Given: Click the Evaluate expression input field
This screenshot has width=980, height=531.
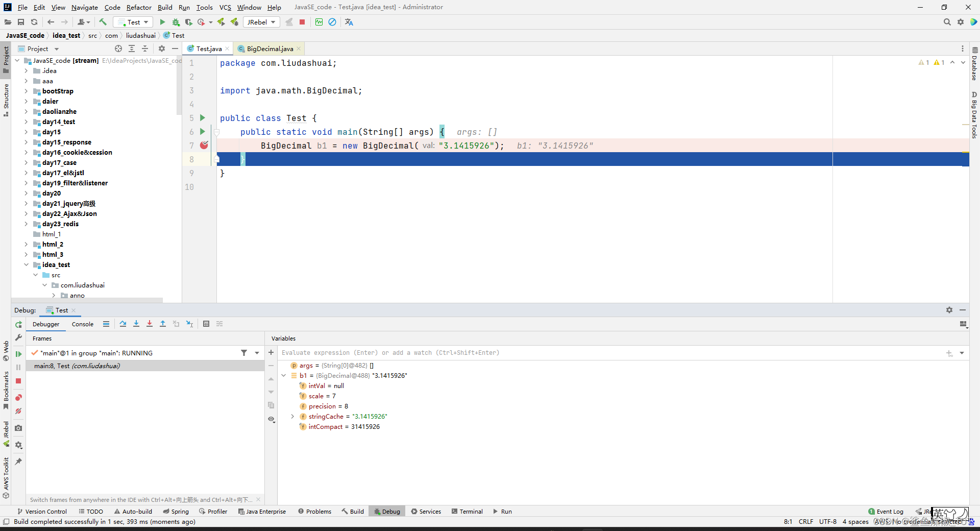Looking at the screenshot, I should tap(610, 352).
